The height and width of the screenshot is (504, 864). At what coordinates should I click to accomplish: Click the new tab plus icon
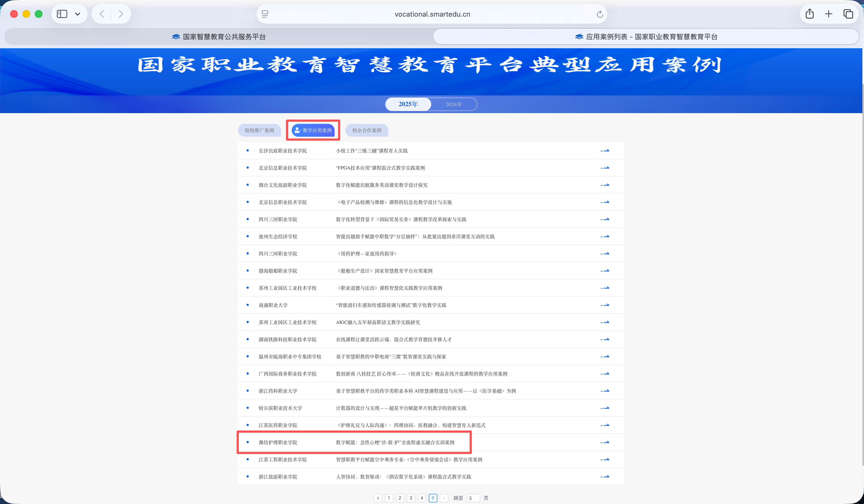pyautogui.click(x=829, y=14)
